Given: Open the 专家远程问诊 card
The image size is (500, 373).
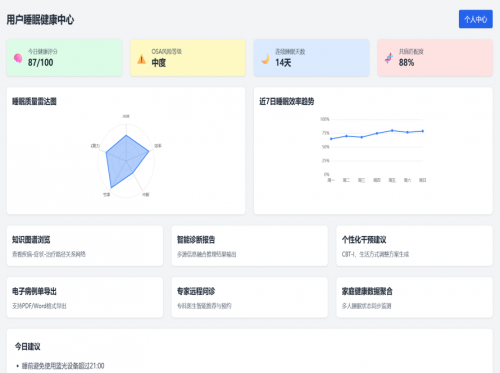Looking at the screenshot, I should [x=249, y=297].
